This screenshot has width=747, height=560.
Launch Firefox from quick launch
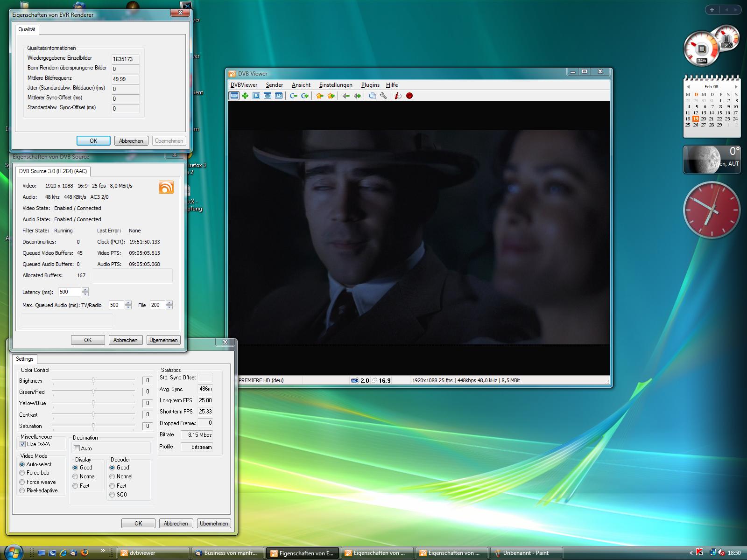[85, 553]
